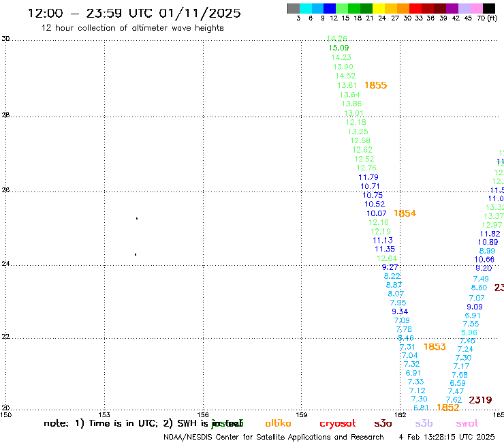This screenshot has height=443, width=504.
Task: Click the chart title time range text
Action: [x=134, y=13]
